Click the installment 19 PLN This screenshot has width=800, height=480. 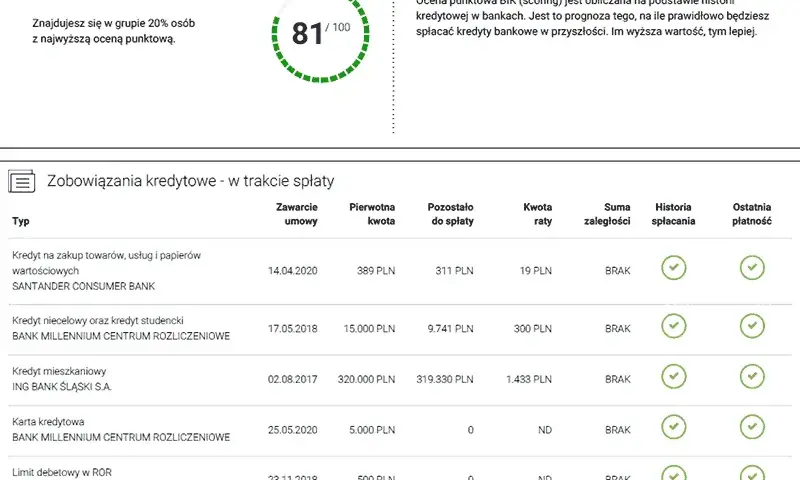pyautogui.click(x=536, y=271)
